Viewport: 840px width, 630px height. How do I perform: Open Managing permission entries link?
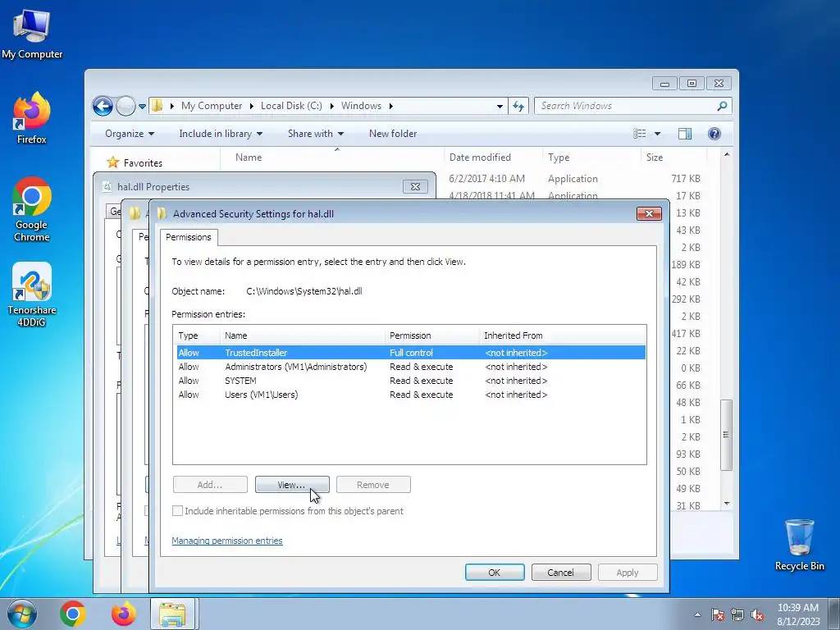tap(227, 541)
